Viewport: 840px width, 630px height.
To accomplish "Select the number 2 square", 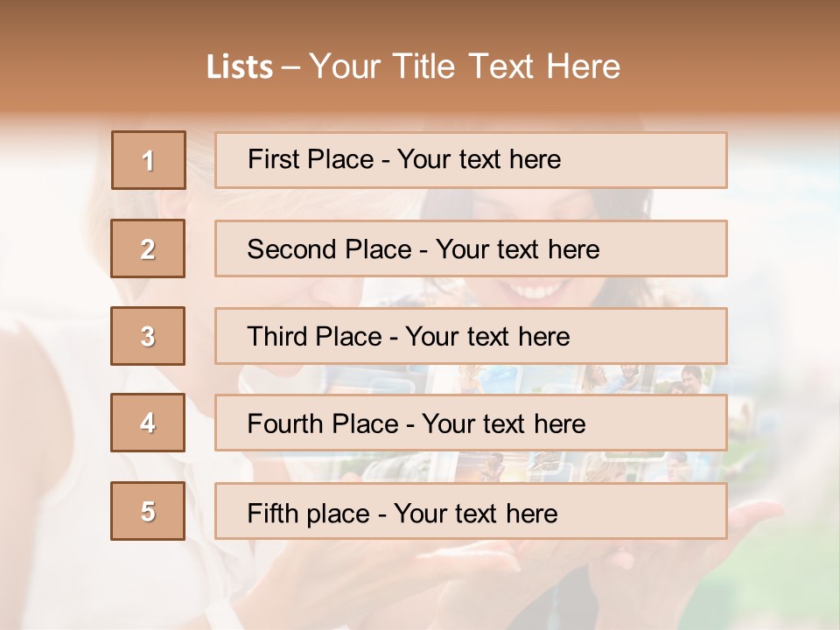I will pyautogui.click(x=148, y=248).
